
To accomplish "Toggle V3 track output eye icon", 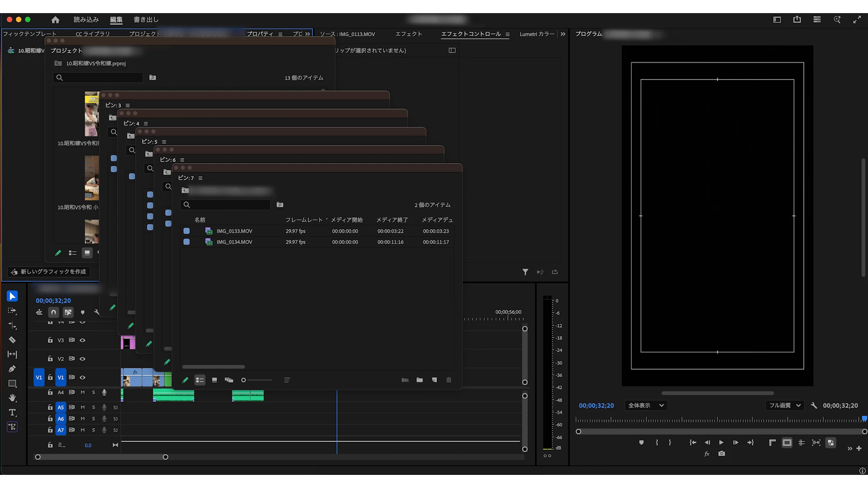I will tap(83, 340).
